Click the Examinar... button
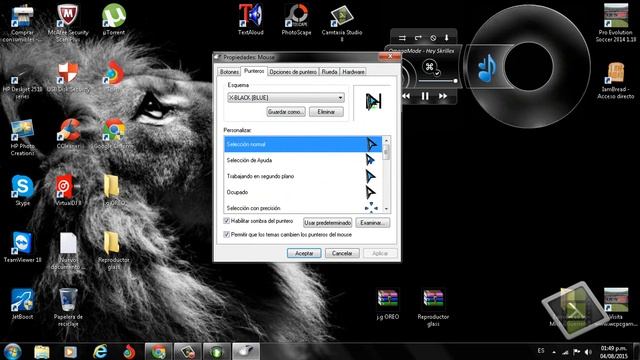 [x=373, y=223]
